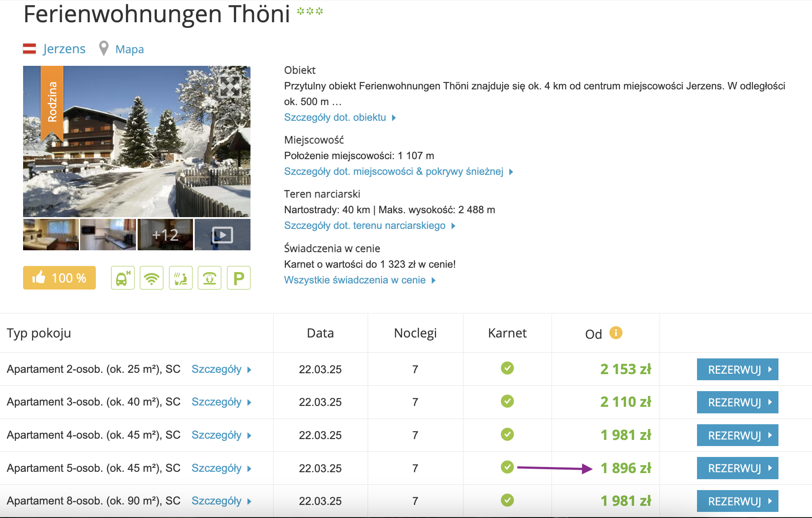
Task: Click REZERWUJ for Apartament 5-osob.
Action: pos(738,468)
